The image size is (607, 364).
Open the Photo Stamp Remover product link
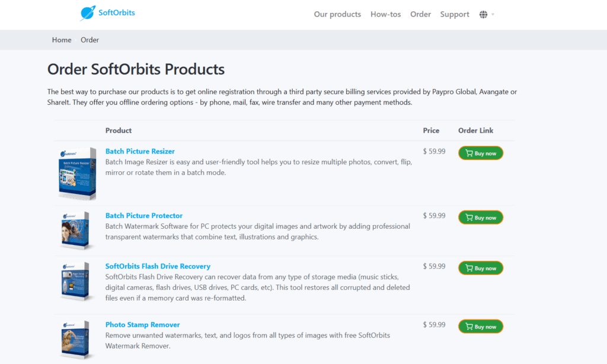click(x=142, y=325)
